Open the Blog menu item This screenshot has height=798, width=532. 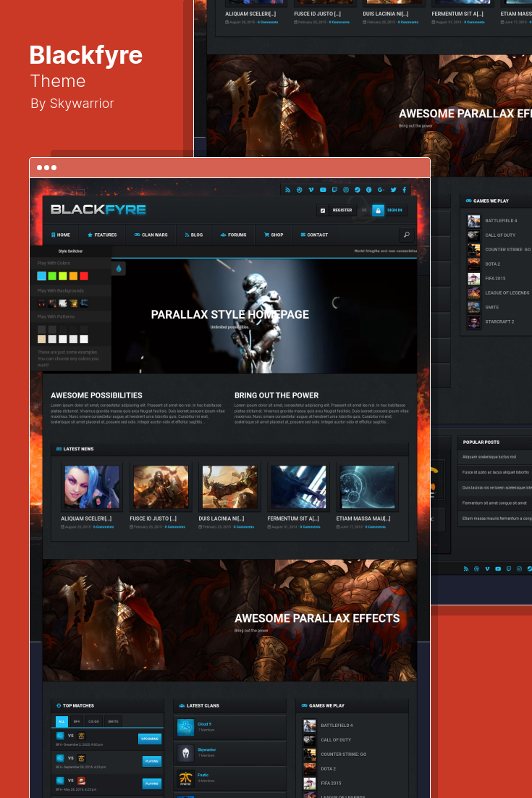click(194, 235)
